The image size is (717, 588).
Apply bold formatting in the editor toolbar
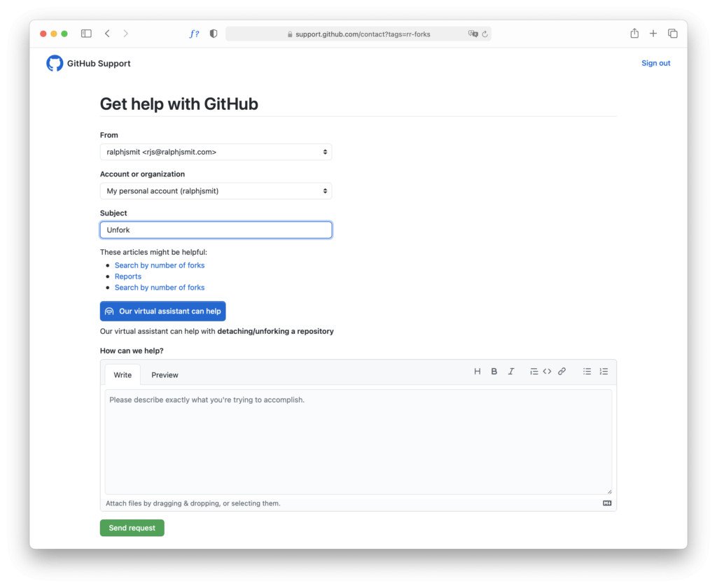pos(494,371)
